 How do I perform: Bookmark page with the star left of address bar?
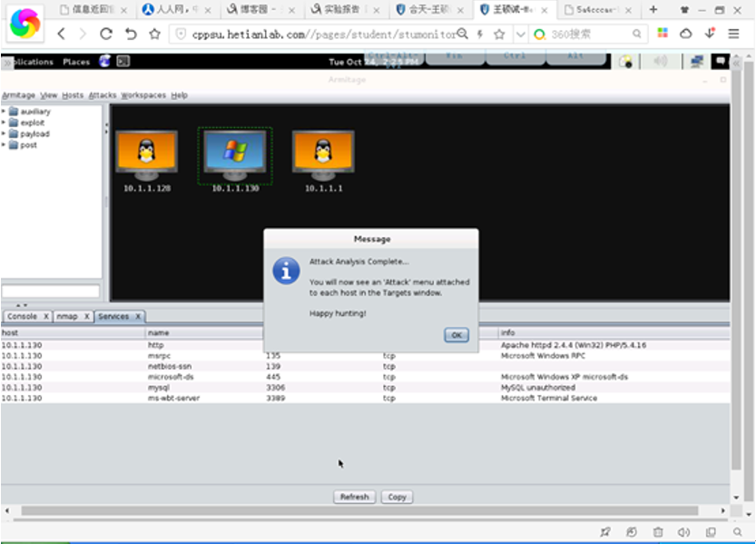point(155,35)
